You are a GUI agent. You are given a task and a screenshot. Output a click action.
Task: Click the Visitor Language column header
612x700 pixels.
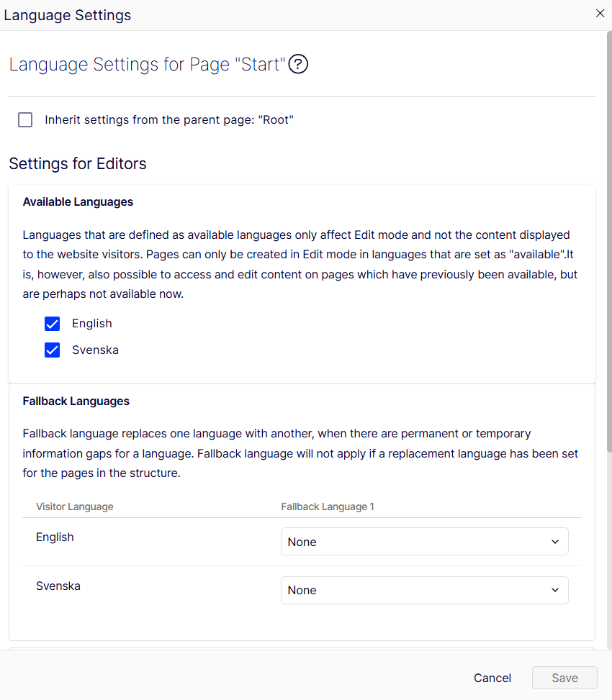tap(75, 506)
